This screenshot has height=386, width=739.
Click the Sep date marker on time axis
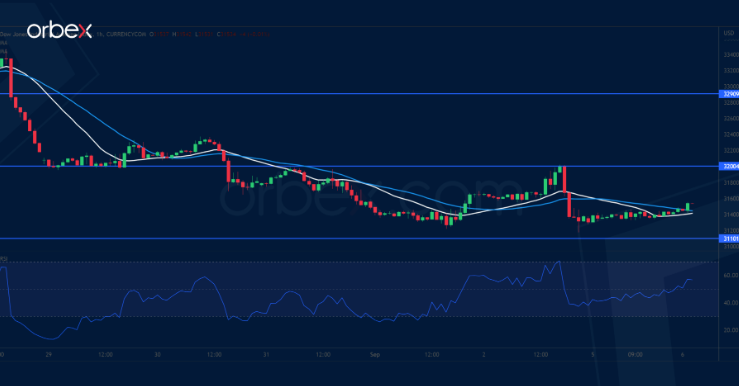pyautogui.click(x=375, y=354)
